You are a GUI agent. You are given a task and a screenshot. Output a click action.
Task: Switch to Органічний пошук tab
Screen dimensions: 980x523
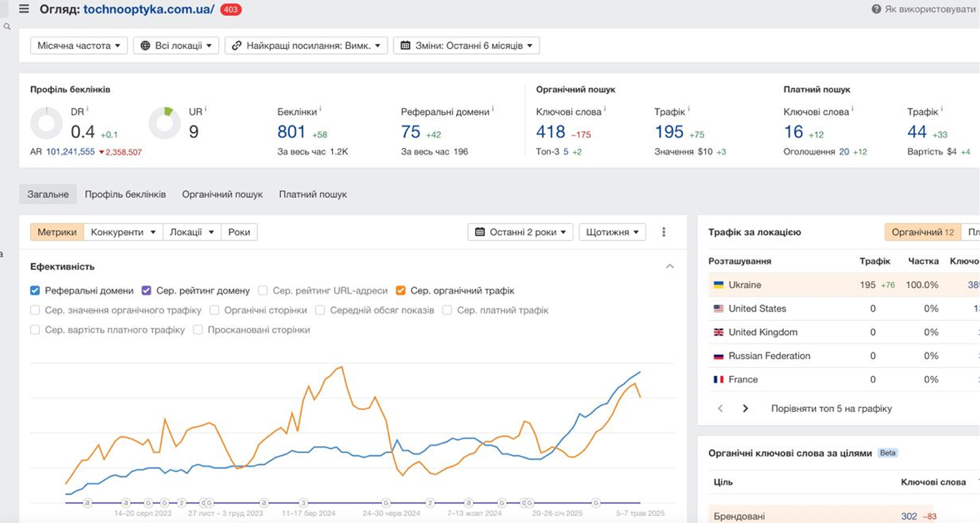tap(222, 194)
